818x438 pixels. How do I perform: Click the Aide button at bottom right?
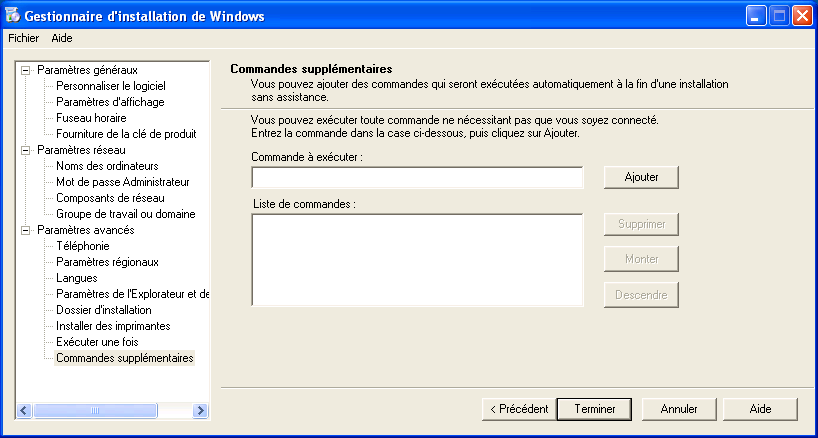click(760, 409)
